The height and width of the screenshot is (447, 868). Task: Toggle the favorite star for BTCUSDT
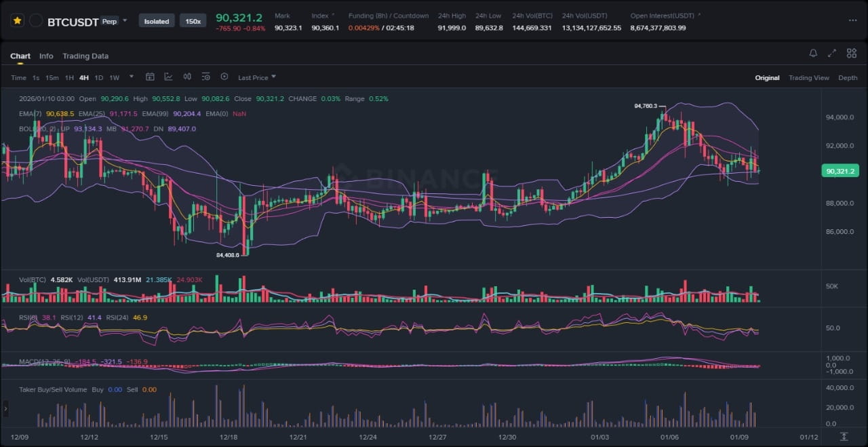pyautogui.click(x=17, y=21)
